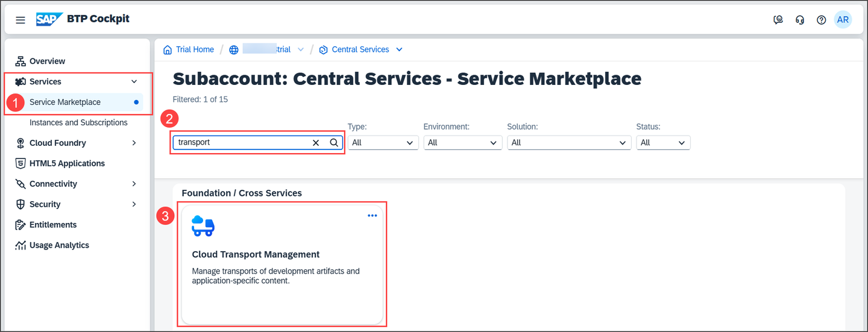Open the trial global account dropdown arrow
The width and height of the screenshot is (868, 332).
pos(301,49)
